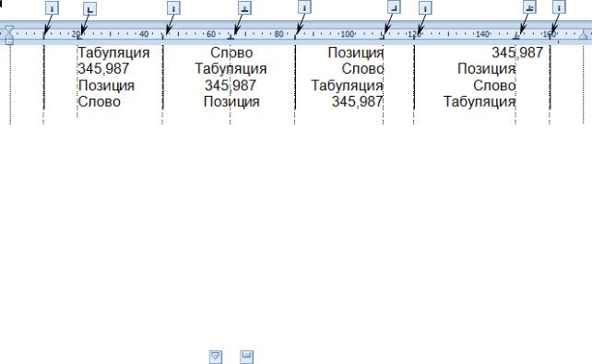Click the first line indent icon at the bottom

(216, 357)
